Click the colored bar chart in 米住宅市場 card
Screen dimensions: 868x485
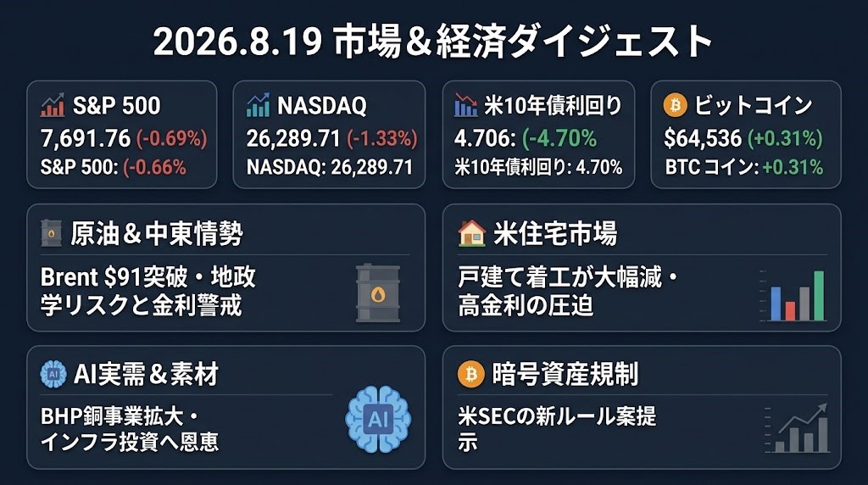[x=794, y=296]
